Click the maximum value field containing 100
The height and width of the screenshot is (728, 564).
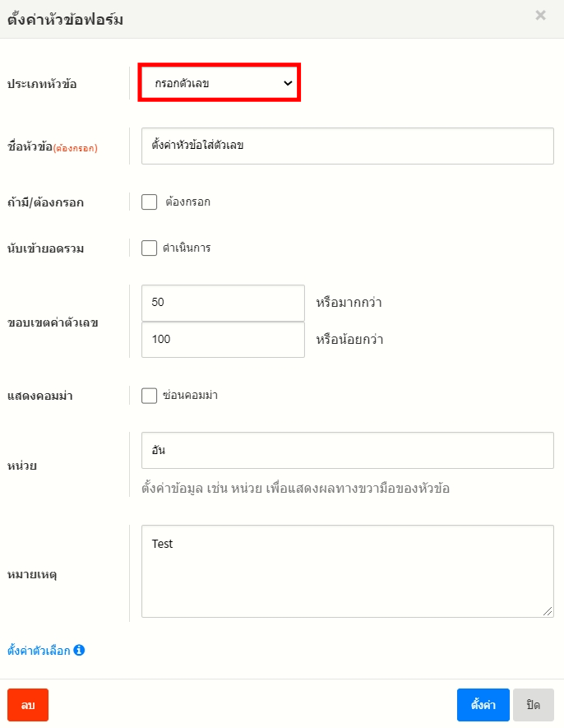pos(223,340)
